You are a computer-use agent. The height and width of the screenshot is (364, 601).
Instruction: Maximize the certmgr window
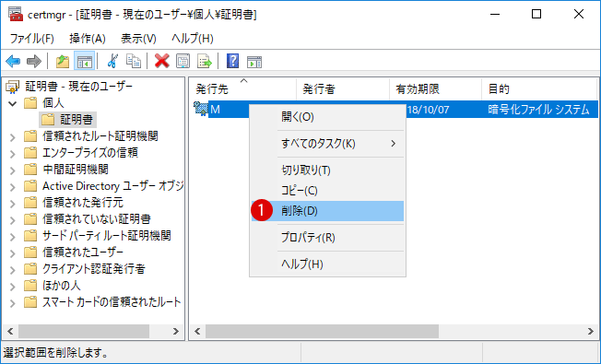click(x=536, y=14)
